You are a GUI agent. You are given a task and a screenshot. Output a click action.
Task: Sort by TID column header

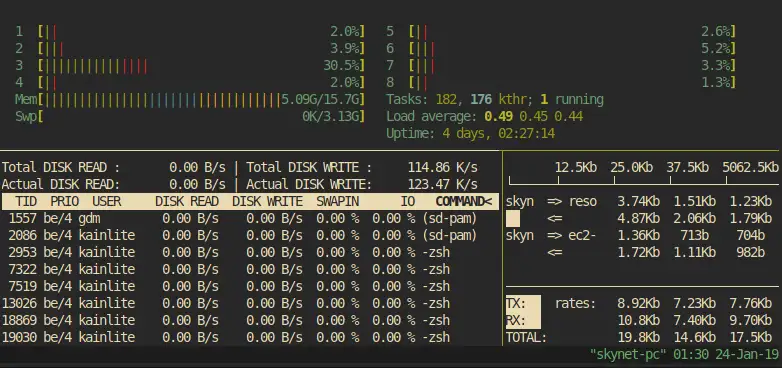[26, 201]
